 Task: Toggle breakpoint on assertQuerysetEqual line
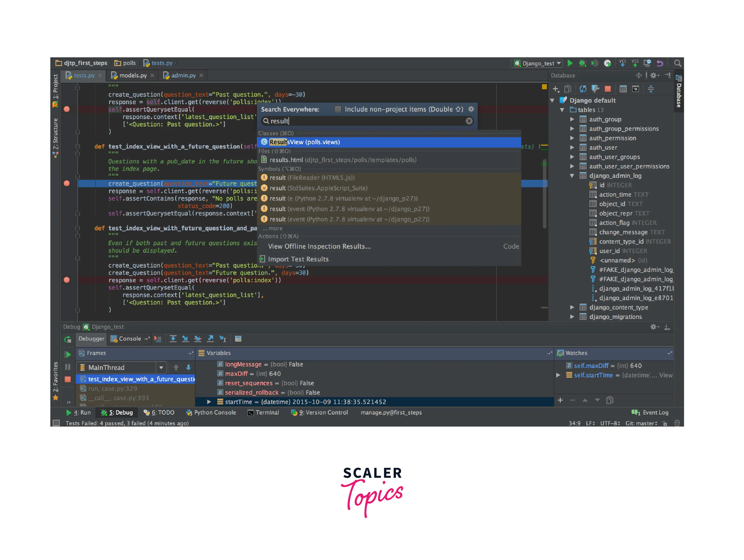[x=67, y=109]
